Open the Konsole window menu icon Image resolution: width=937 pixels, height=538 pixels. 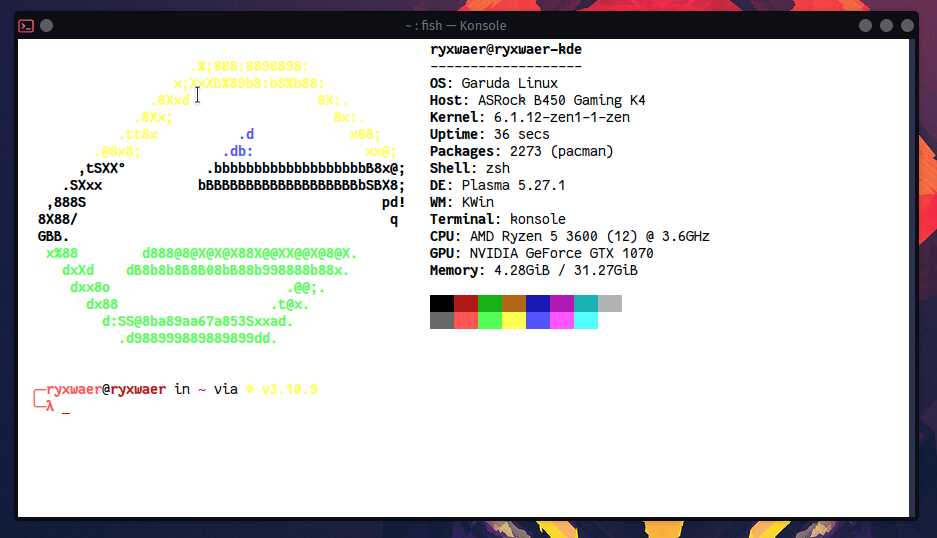(x=26, y=26)
